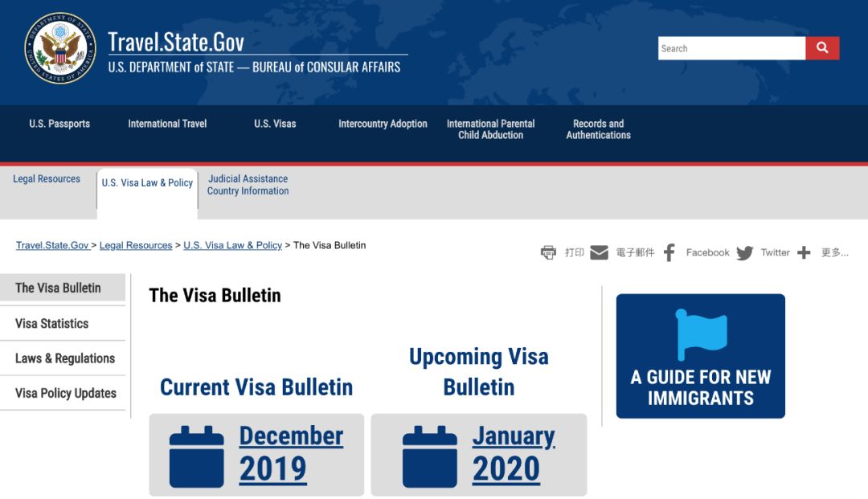Click A Guide for New Immigrants banner text
Screen dimensions: 868x499
click(700, 387)
